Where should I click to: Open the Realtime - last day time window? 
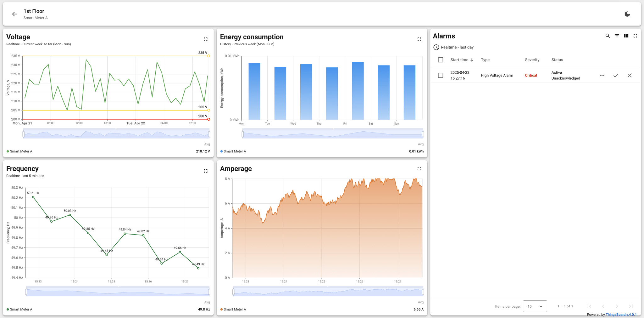[x=453, y=47]
